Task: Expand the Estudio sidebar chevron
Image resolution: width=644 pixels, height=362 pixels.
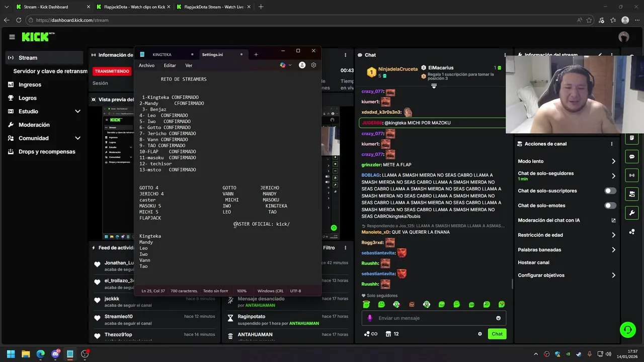Action: [x=77, y=111]
